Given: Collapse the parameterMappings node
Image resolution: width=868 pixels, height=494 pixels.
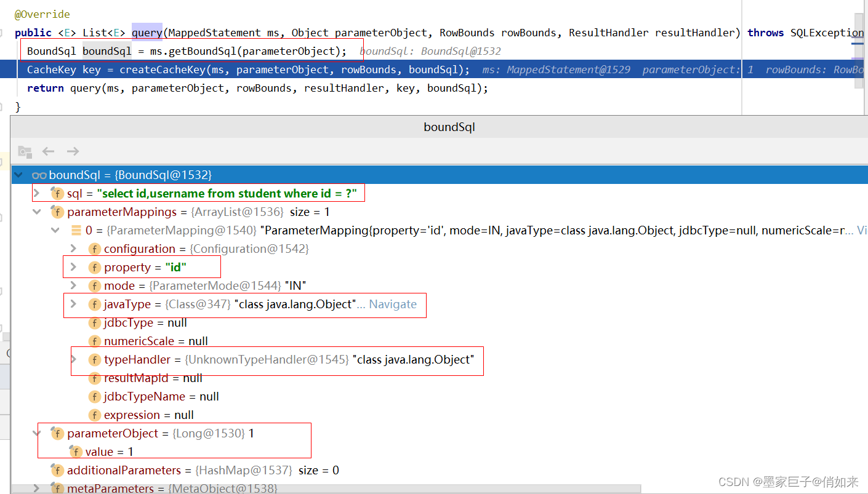Looking at the screenshot, I should click(37, 212).
